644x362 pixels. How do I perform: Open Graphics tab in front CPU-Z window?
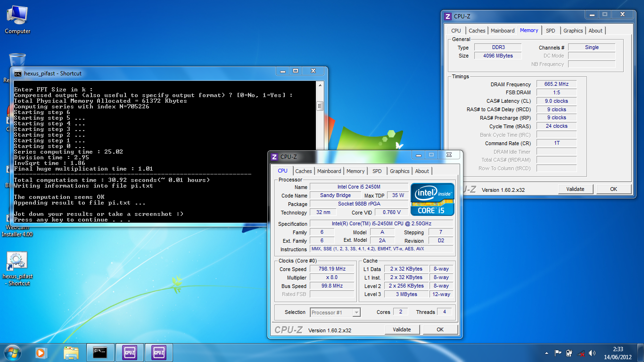click(x=400, y=171)
